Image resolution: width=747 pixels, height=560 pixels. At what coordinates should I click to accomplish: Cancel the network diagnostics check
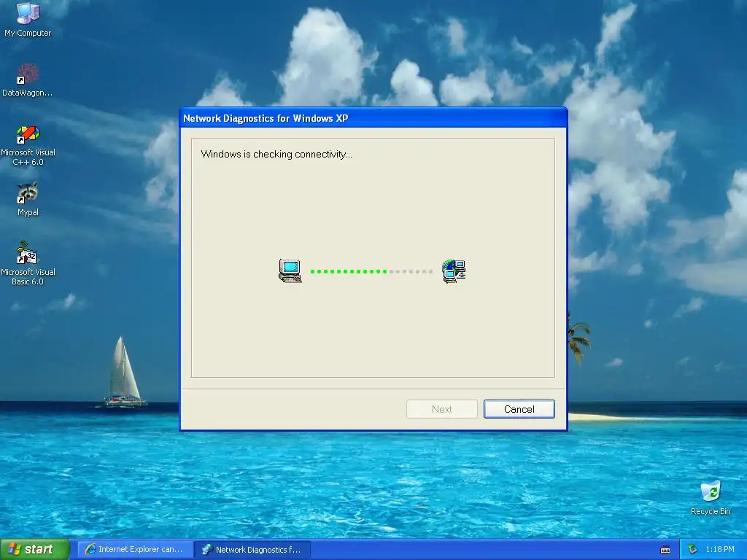(519, 409)
